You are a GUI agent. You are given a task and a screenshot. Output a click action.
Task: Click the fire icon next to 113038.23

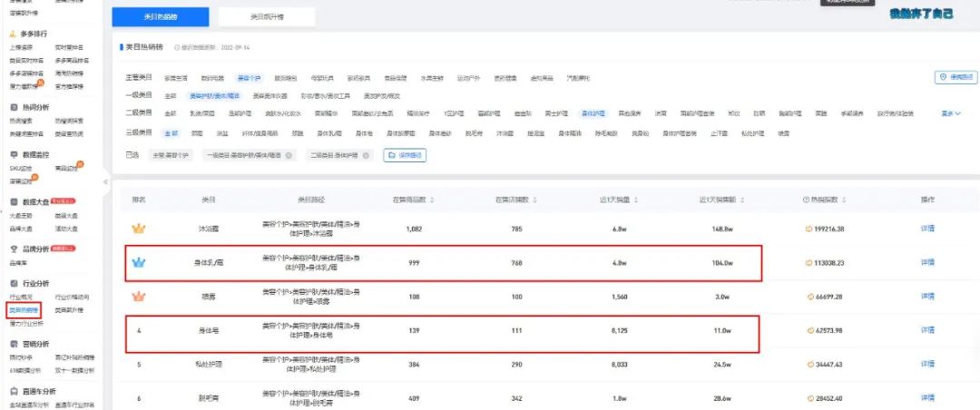pos(809,263)
